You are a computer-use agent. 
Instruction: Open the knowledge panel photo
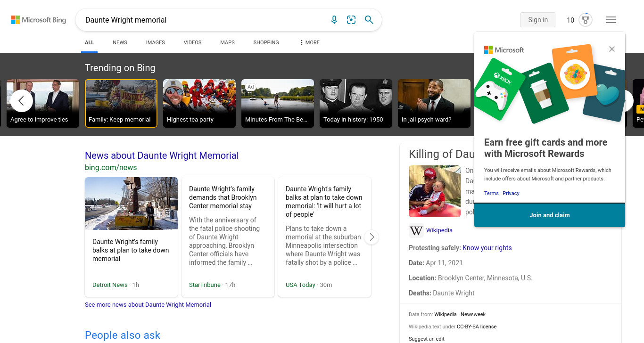point(435,191)
